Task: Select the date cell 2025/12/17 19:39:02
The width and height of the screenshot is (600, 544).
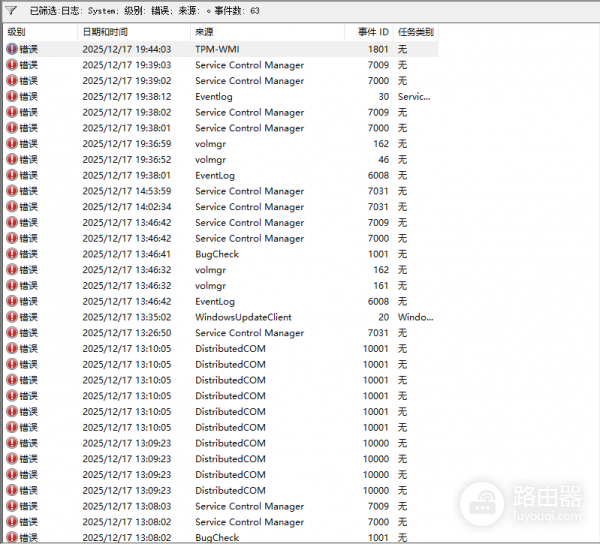Action: [127, 81]
